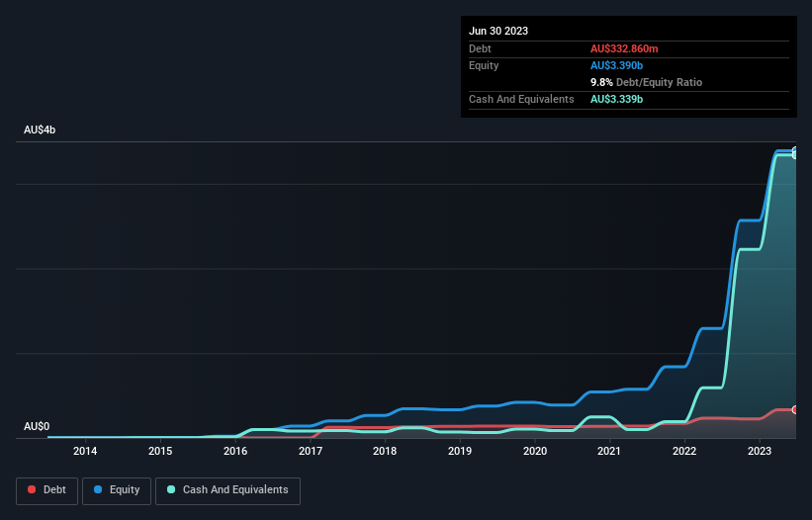Click the 2016 x-axis label

235,451
